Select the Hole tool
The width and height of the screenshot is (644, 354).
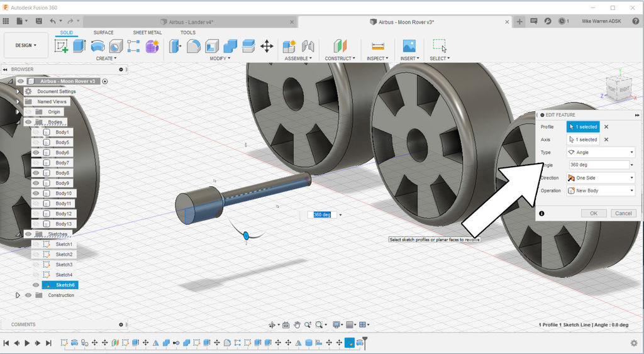(x=116, y=46)
